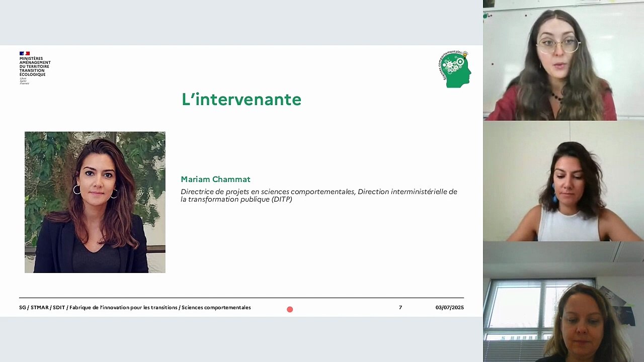
Task: Click the green Sciences comportementales head logo
Action: pos(455,69)
